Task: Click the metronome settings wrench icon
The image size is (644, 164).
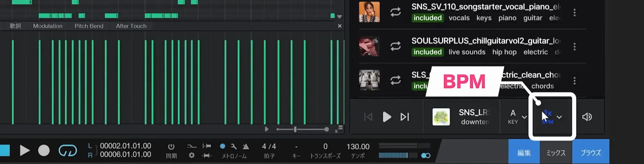Action: (x=234, y=147)
